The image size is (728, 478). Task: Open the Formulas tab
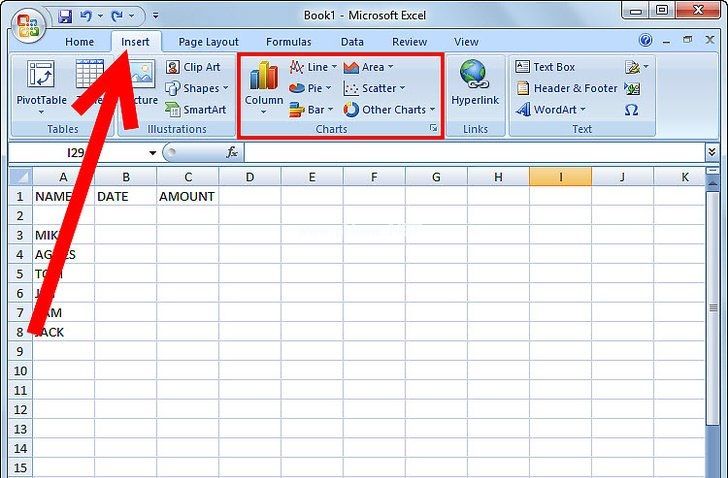pyautogui.click(x=288, y=42)
